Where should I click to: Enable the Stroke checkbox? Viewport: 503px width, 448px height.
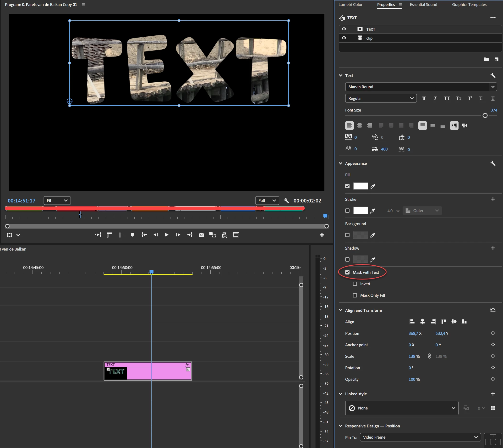[x=347, y=211]
